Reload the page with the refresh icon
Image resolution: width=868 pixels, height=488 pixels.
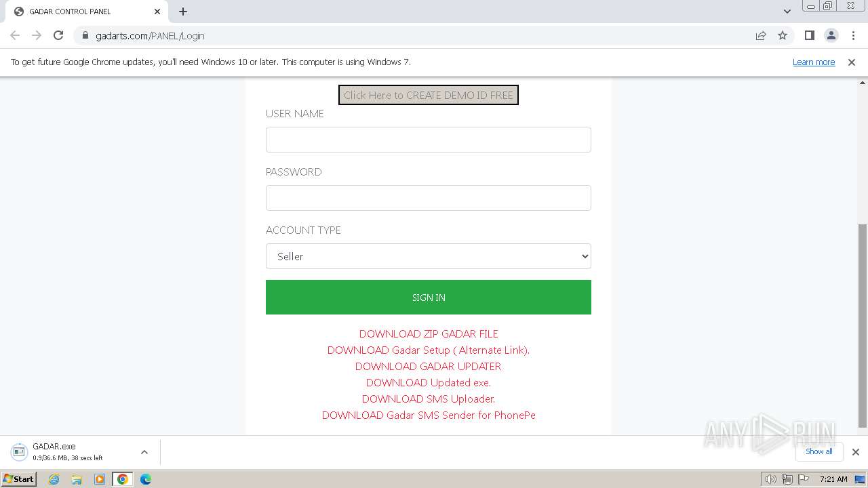click(x=58, y=35)
